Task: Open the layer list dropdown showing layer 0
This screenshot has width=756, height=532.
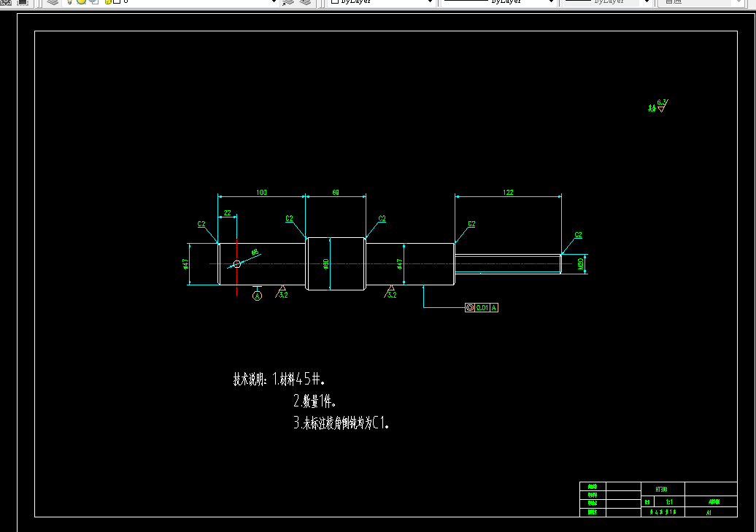Action: [190, 2]
